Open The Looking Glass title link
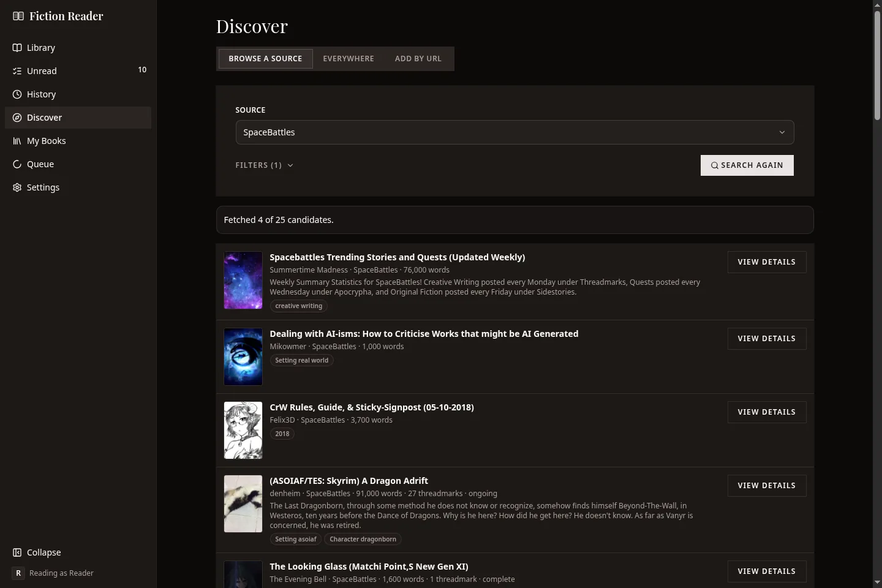Viewport: 882px width, 588px height. point(369,567)
